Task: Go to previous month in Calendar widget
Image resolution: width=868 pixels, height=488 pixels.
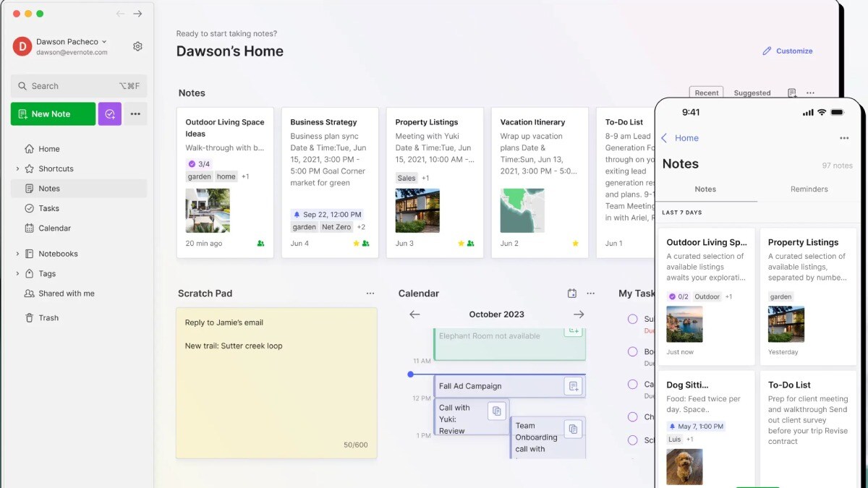Action: [x=414, y=314]
